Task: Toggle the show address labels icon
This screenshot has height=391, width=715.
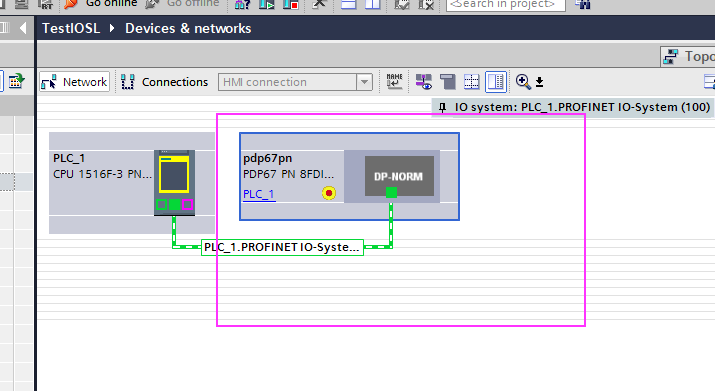Action: 424,82
